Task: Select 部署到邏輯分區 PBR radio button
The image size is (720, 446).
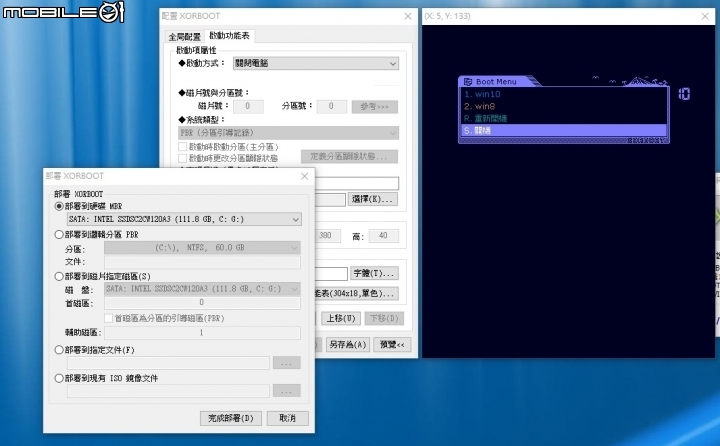Action: coord(59,234)
